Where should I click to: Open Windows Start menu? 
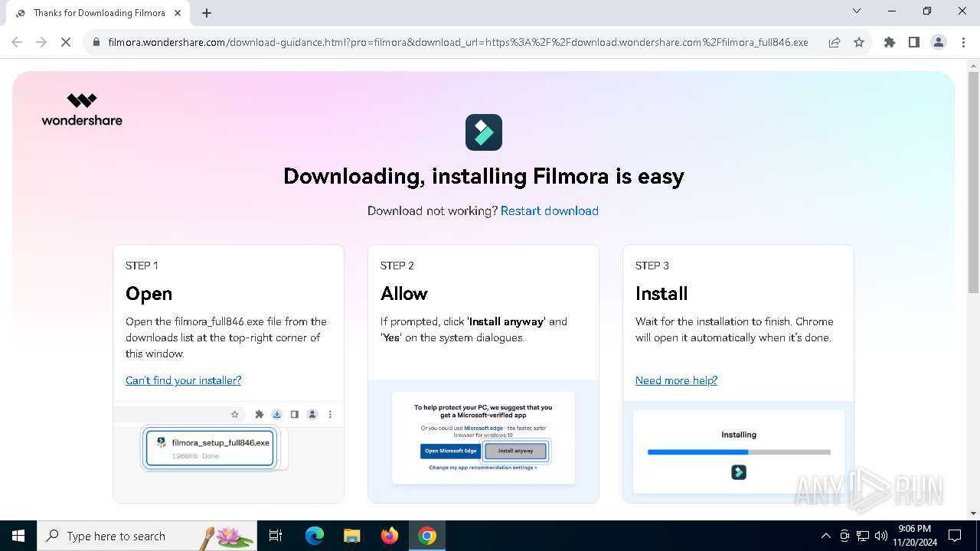click(18, 536)
